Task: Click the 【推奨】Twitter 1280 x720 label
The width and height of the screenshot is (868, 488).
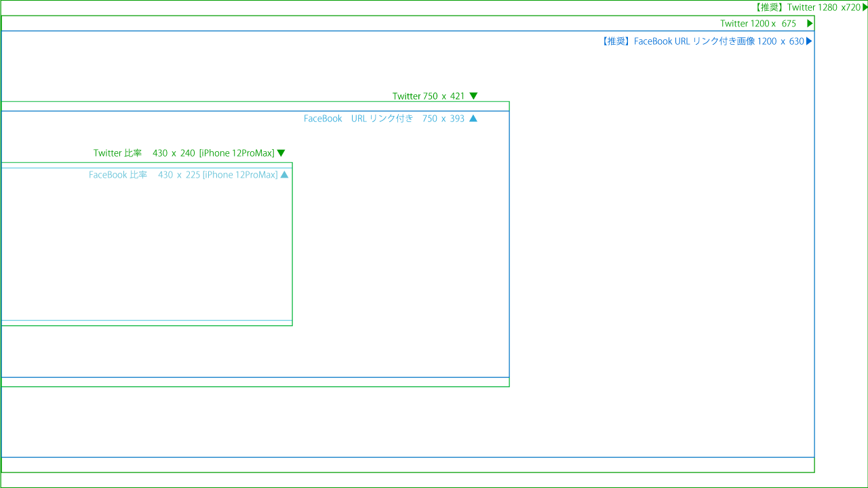Action: coord(807,7)
